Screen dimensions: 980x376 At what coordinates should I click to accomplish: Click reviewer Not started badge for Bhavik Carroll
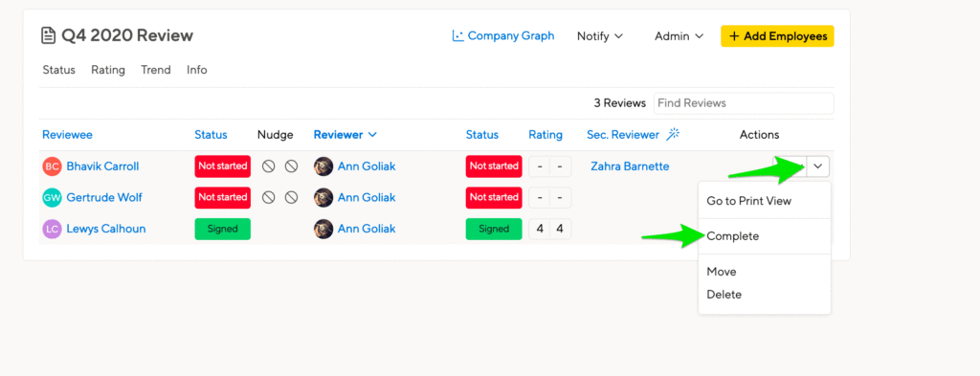[x=494, y=166]
